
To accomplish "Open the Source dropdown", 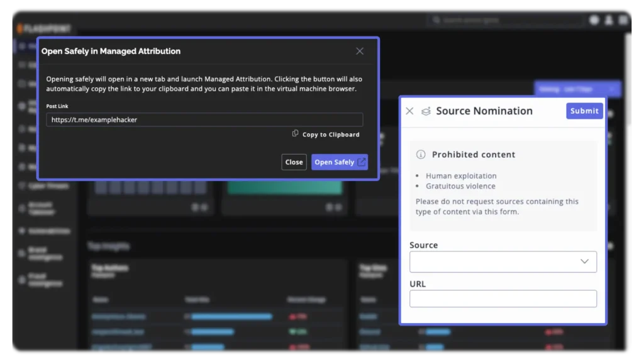I will pyautogui.click(x=502, y=261).
